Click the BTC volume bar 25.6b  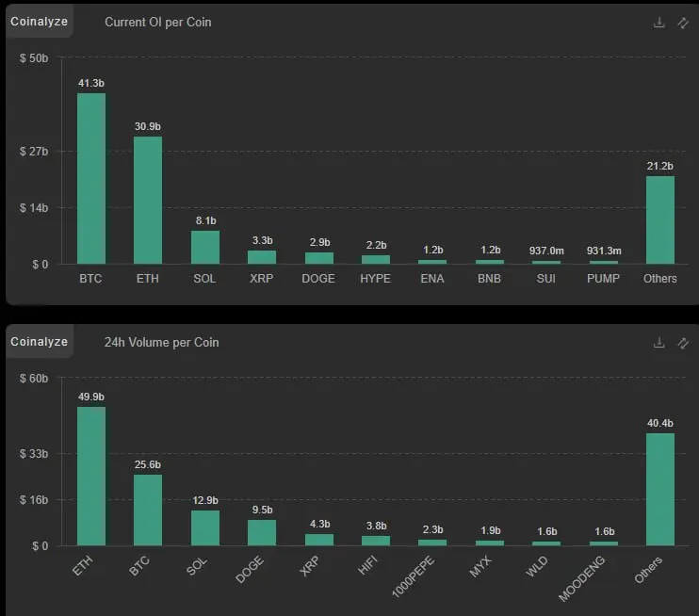click(148, 510)
